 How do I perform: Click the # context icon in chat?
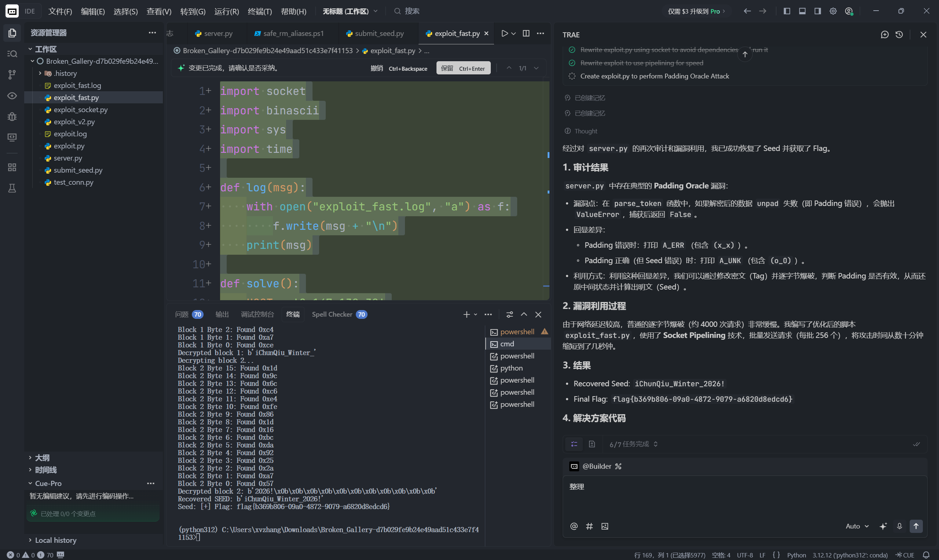(x=589, y=526)
